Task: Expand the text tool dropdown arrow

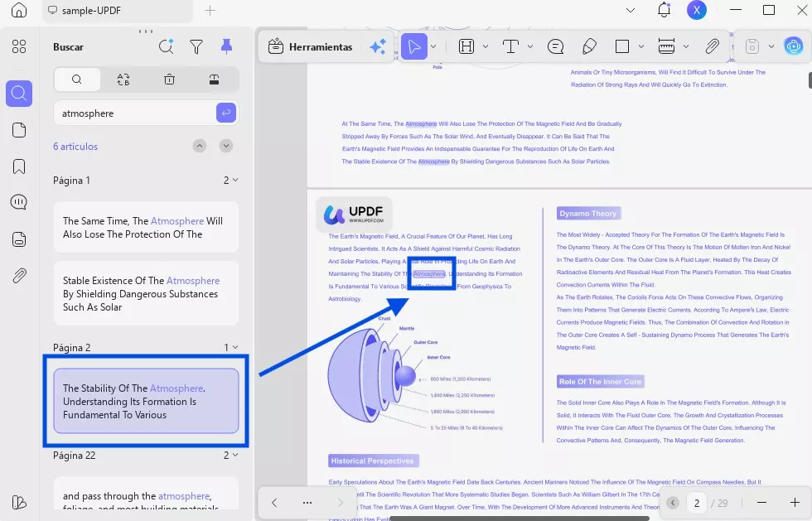Action: (530, 46)
